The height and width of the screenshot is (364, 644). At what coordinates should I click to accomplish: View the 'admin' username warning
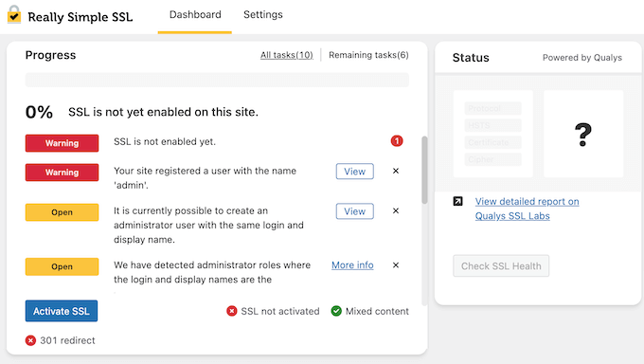click(355, 172)
